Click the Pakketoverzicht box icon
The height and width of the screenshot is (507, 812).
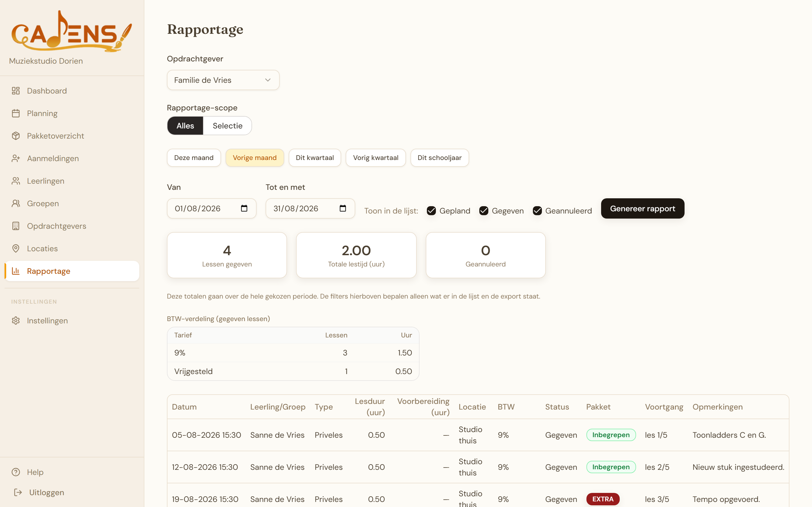pos(16,136)
